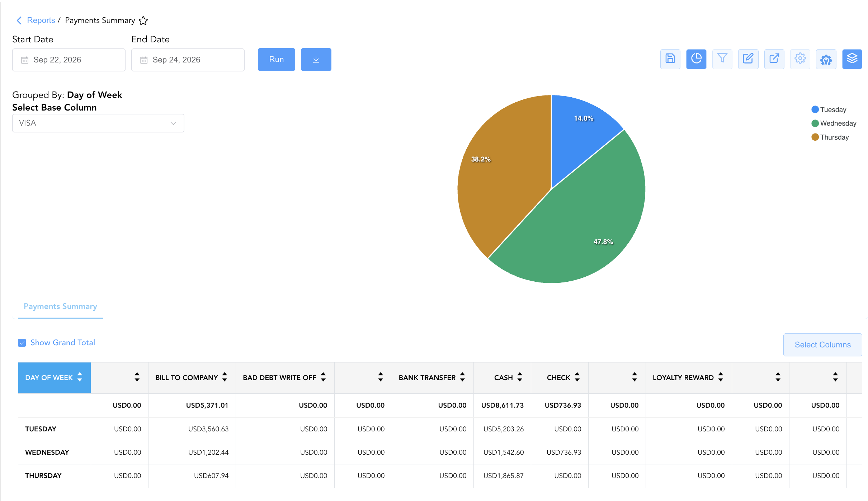The width and height of the screenshot is (868, 501).
Task: Click the save report icon
Action: coord(670,59)
